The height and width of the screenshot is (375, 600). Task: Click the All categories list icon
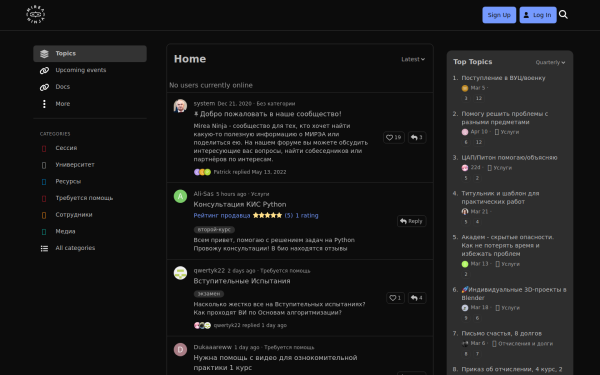(44, 248)
